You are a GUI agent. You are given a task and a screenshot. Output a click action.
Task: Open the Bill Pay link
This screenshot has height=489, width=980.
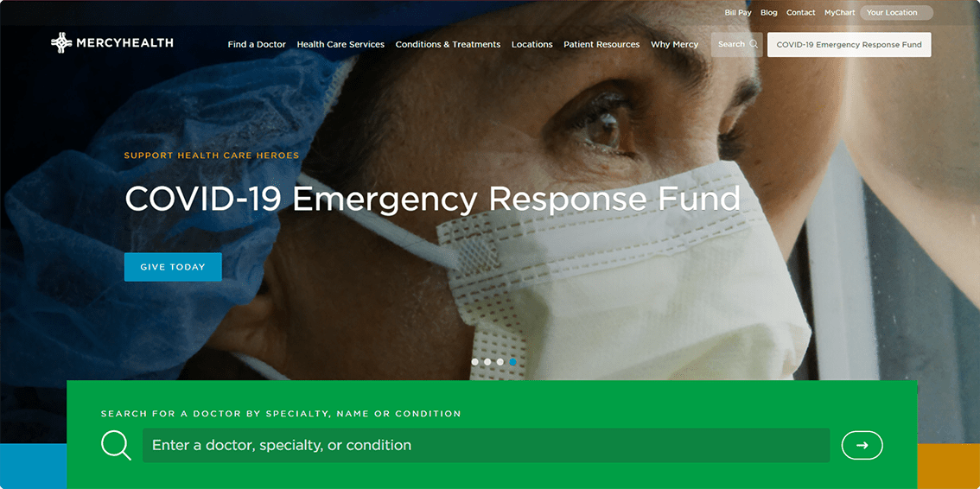point(738,12)
